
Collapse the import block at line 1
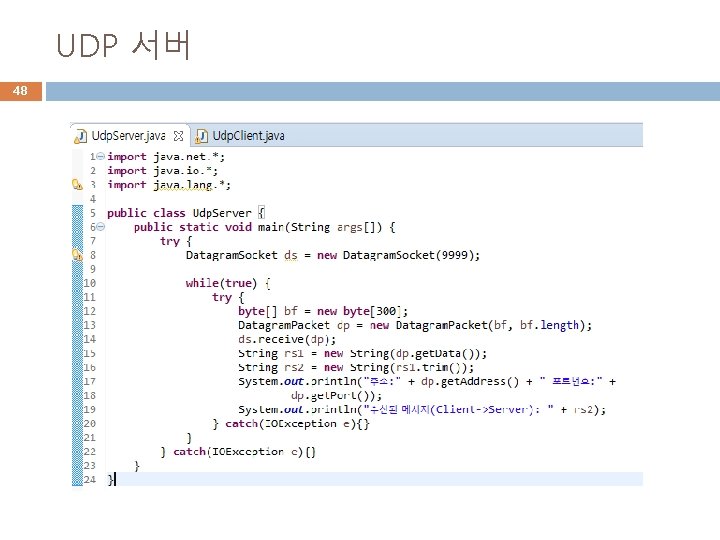tap(100, 156)
